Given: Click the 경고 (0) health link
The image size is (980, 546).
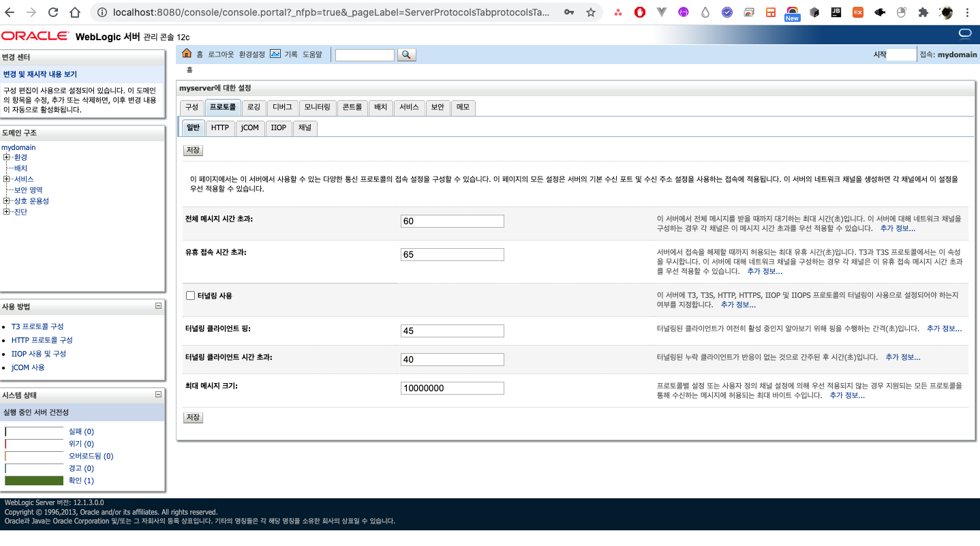Looking at the screenshot, I should (x=81, y=468).
